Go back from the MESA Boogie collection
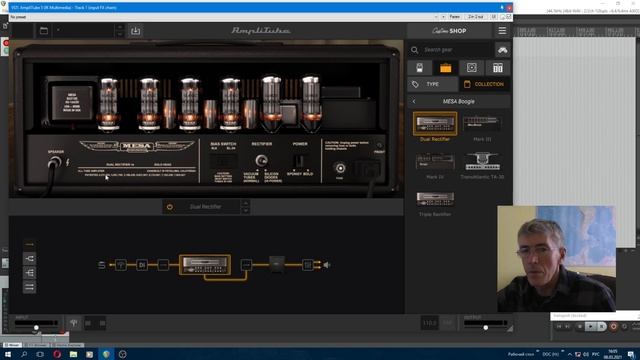 [x=414, y=101]
